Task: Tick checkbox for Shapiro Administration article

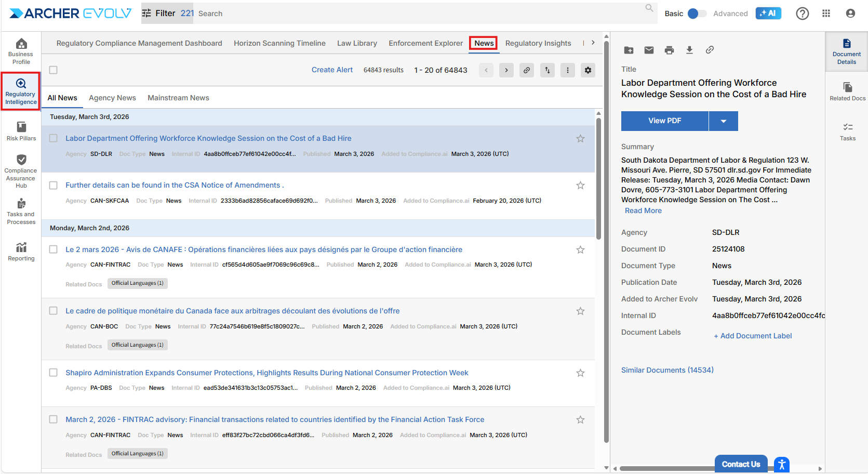Action: [x=53, y=373]
